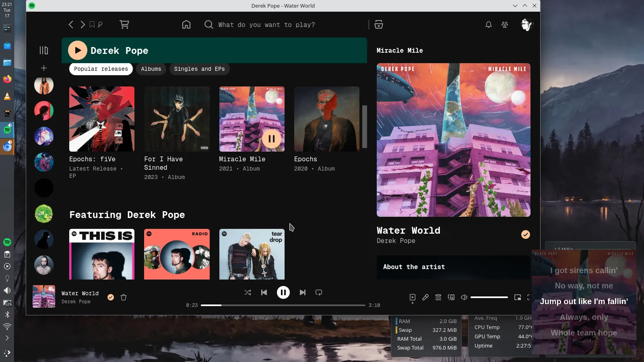The image size is (644, 362).
Task: Open the Epochs: fiVe release
Action: (x=102, y=119)
